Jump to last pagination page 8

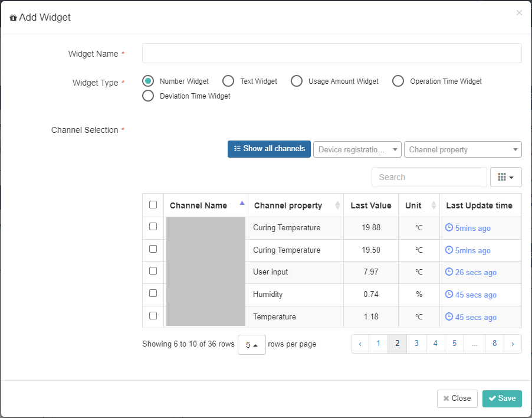495,344
